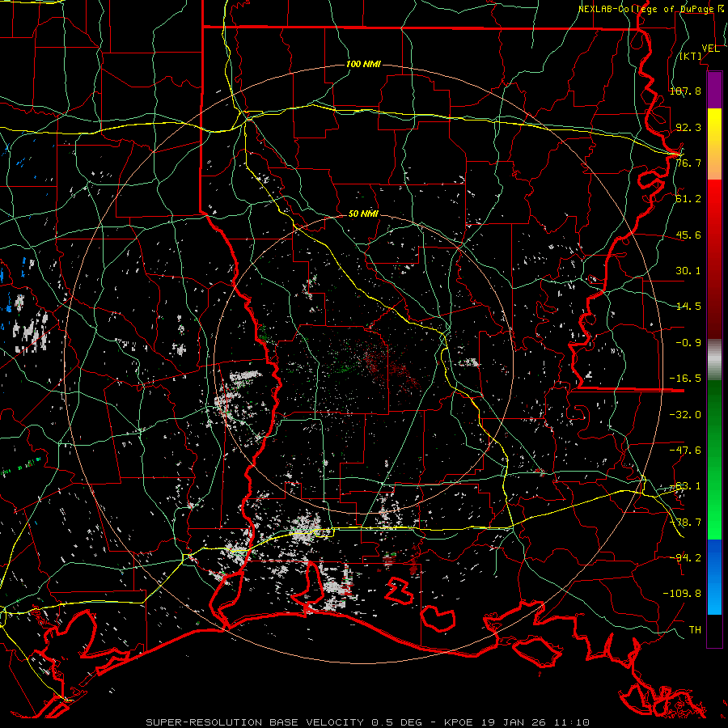Viewport: 728px width, 728px height.
Task: Click the -94.2 velocity scale value
Action: click(x=685, y=558)
